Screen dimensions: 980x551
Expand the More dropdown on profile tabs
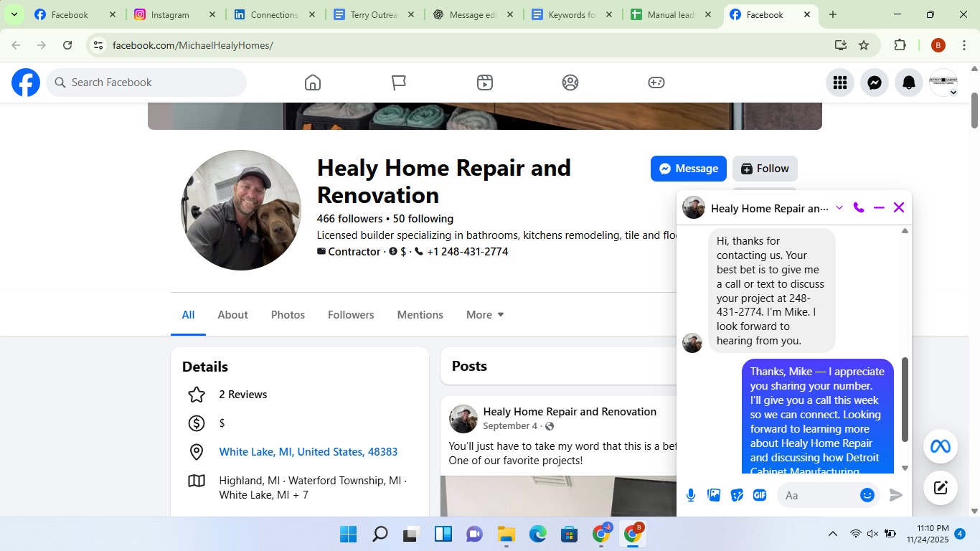(485, 315)
